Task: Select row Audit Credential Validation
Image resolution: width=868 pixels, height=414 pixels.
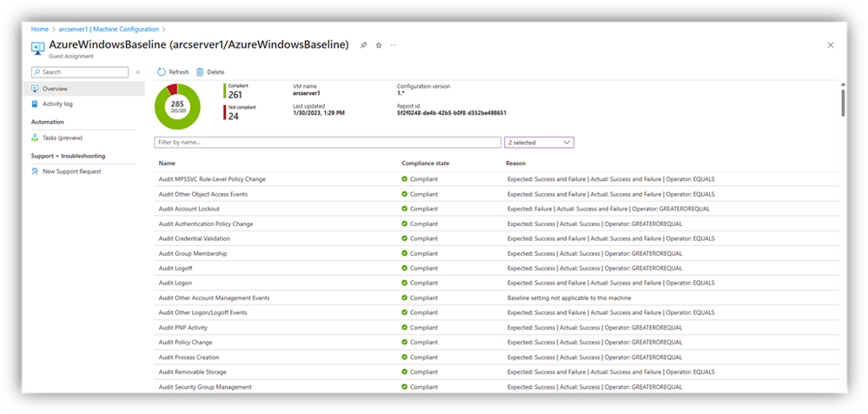Action: click(x=496, y=238)
